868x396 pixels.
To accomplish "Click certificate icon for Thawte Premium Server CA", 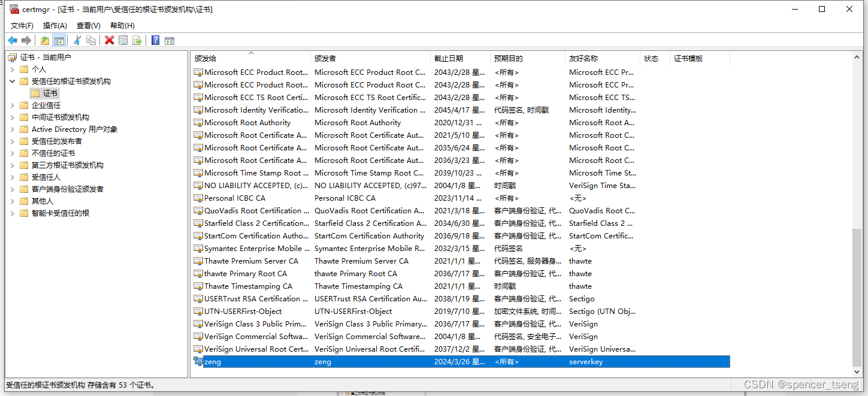I will pyautogui.click(x=198, y=261).
